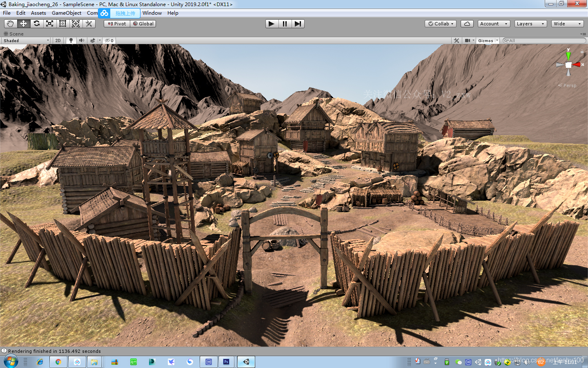Open scene camera settings icon
Screen dimensions: 588x368
[x=468, y=40]
